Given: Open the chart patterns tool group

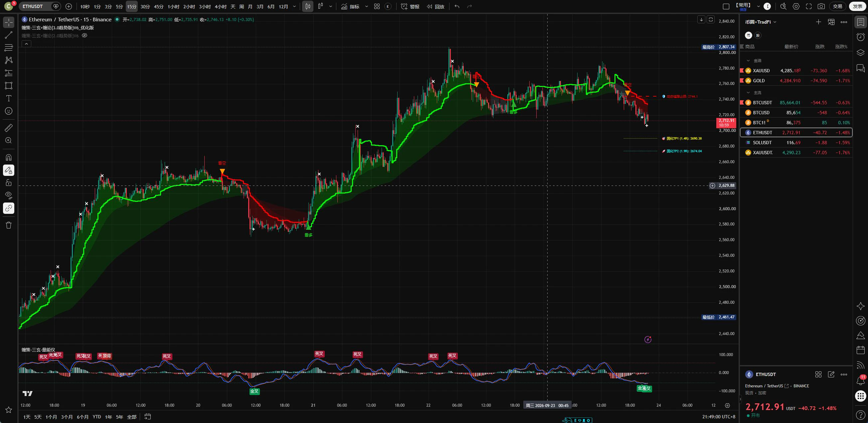Looking at the screenshot, I should point(9,60).
